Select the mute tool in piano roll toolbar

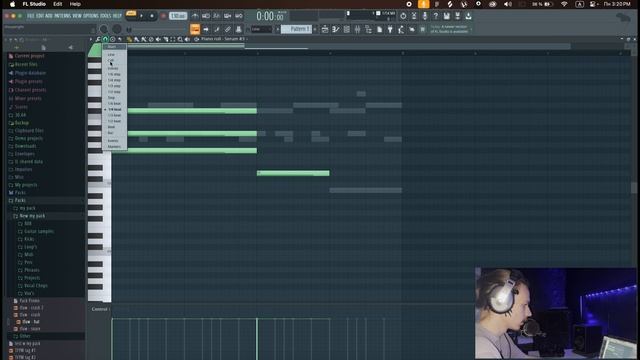click(158, 39)
